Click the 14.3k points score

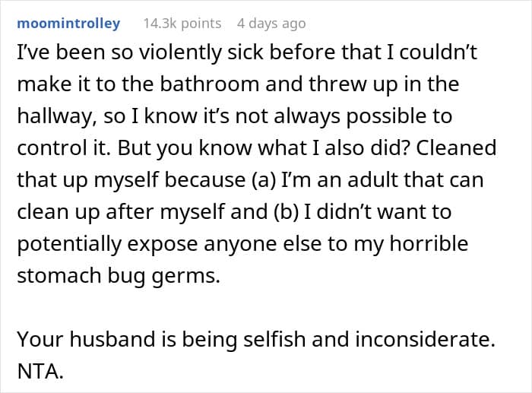[182, 24]
